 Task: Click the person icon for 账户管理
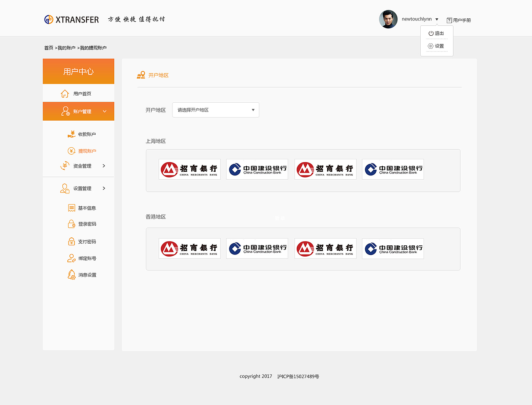(65, 111)
